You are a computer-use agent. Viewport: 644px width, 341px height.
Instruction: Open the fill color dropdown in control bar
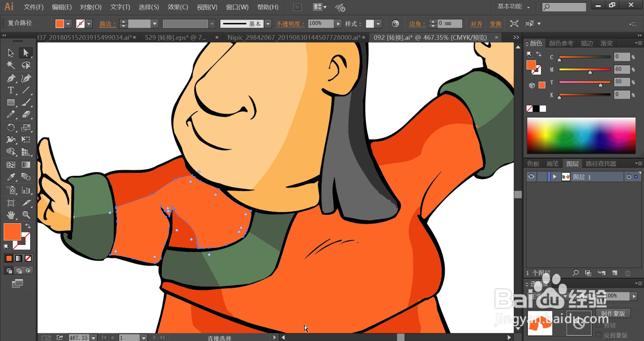pos(68,24)
